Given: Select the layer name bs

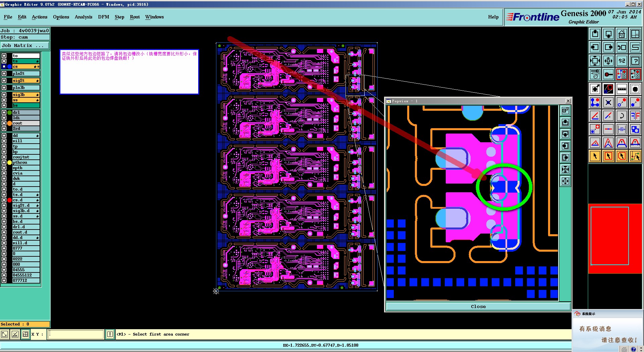Looking at the screenshot, I should tap(26, 105).
